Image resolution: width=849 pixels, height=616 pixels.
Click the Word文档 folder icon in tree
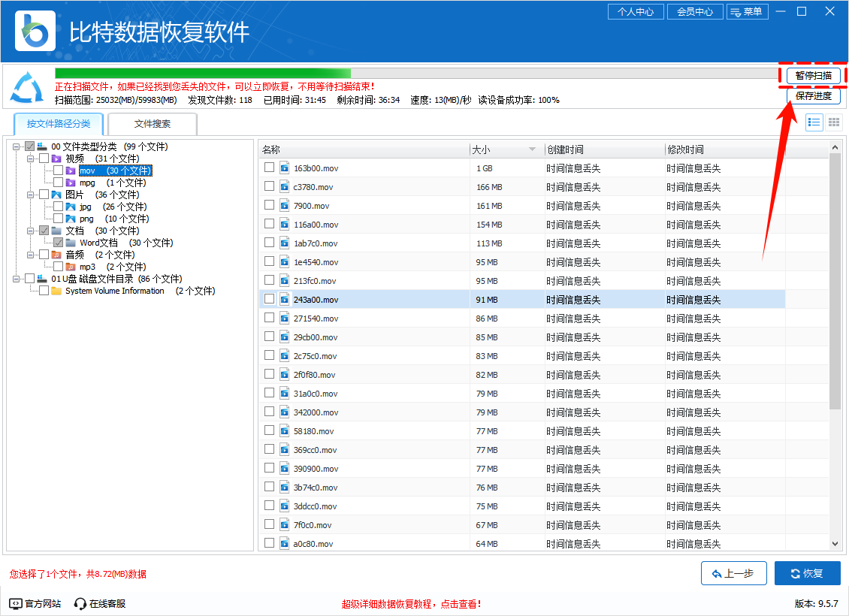pos(71,243)
